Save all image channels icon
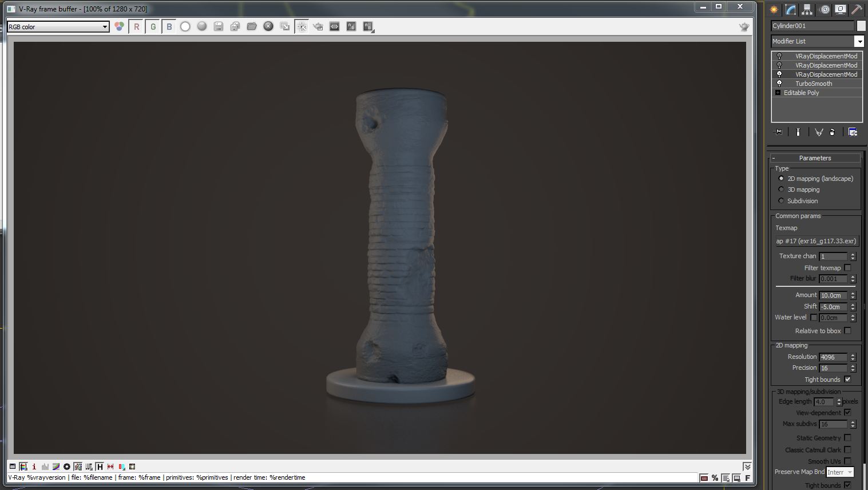The height and width of the screenshot is (490, 868). coord(235,26)
